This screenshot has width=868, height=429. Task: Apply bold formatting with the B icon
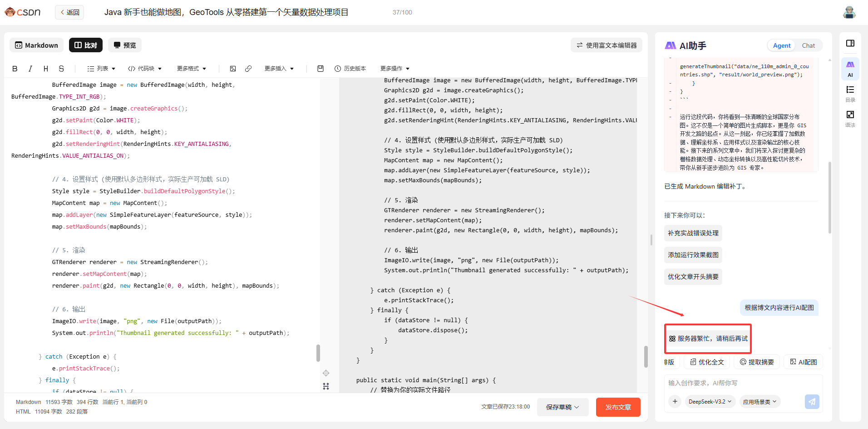15,69
